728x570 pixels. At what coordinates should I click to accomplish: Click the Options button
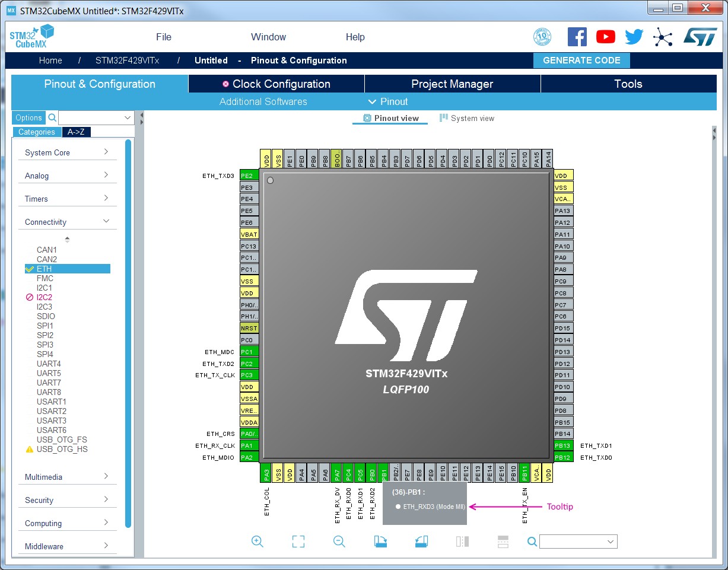tap(29, 117)
